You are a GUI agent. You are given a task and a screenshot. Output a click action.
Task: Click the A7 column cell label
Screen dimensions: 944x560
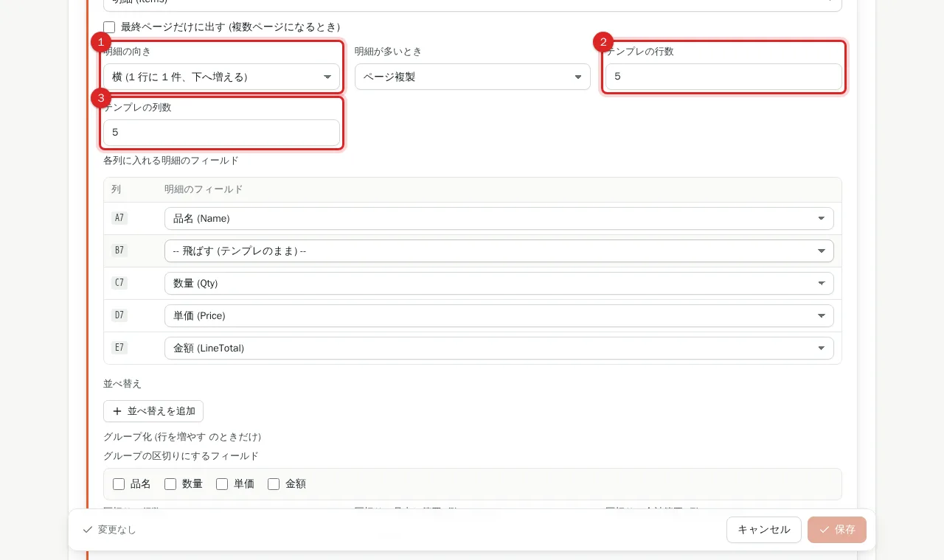point(119,218)
